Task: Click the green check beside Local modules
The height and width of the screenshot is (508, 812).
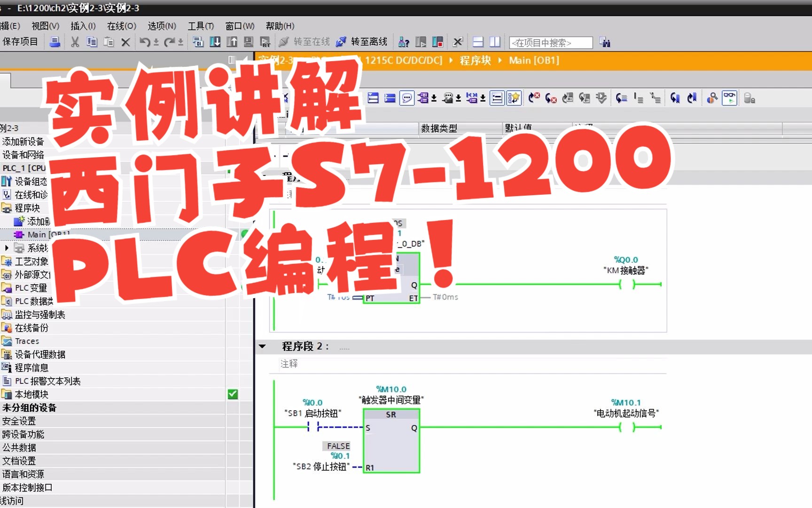Action: [x=233, y=394]
